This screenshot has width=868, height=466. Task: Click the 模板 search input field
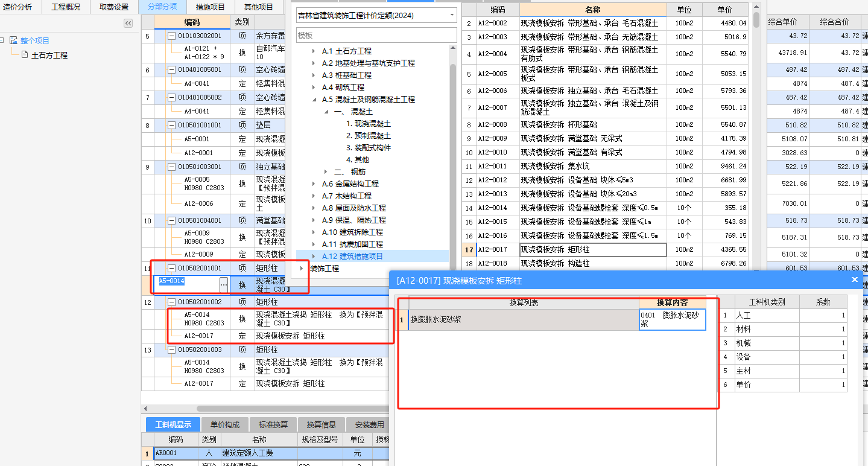(x=377, y=35)
